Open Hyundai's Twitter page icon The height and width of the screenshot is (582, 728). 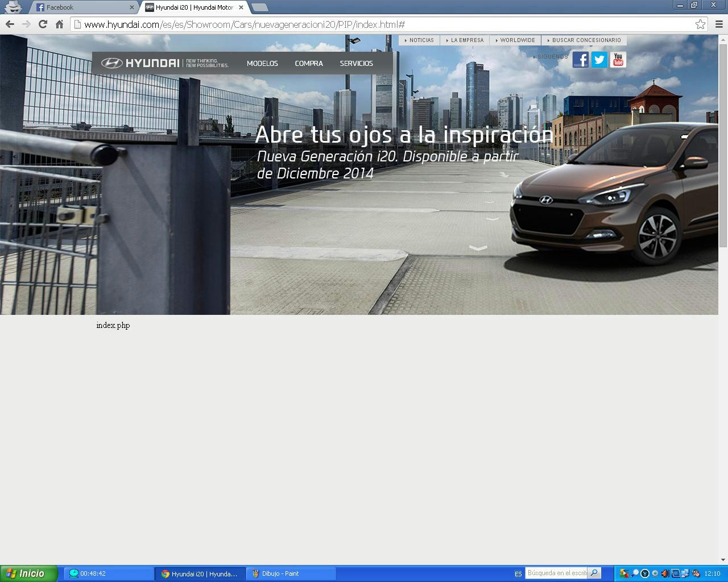pos(599,60)
